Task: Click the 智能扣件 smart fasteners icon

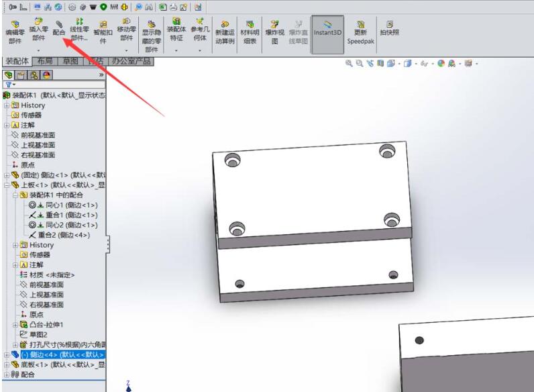Action: point(103,30)
